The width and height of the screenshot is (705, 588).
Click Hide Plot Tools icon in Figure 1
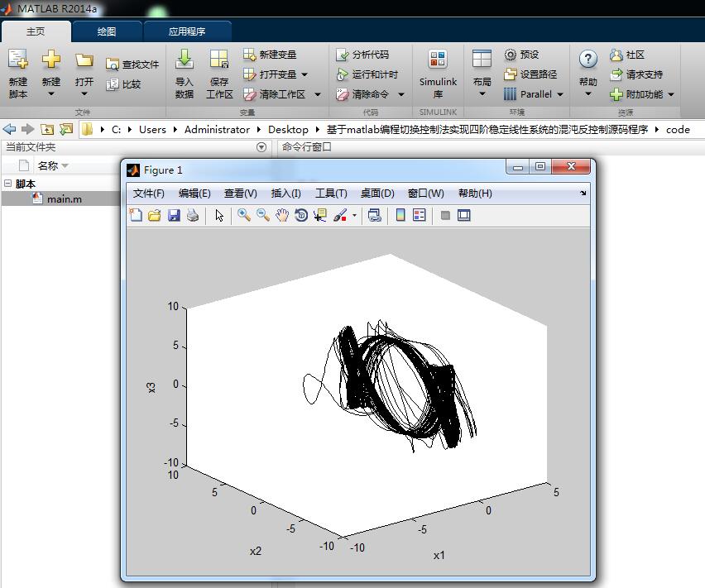tap(445, 216)
